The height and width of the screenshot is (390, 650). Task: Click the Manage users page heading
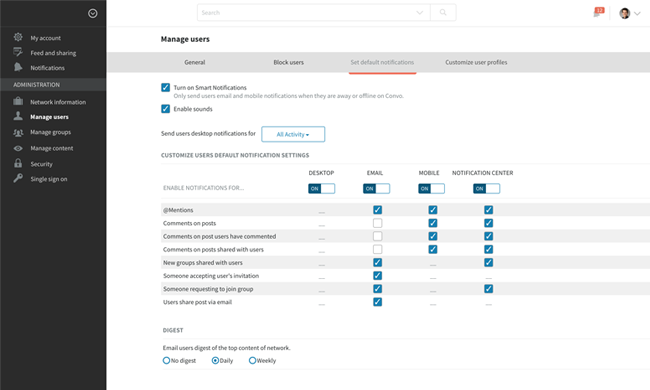pos(185,39)
